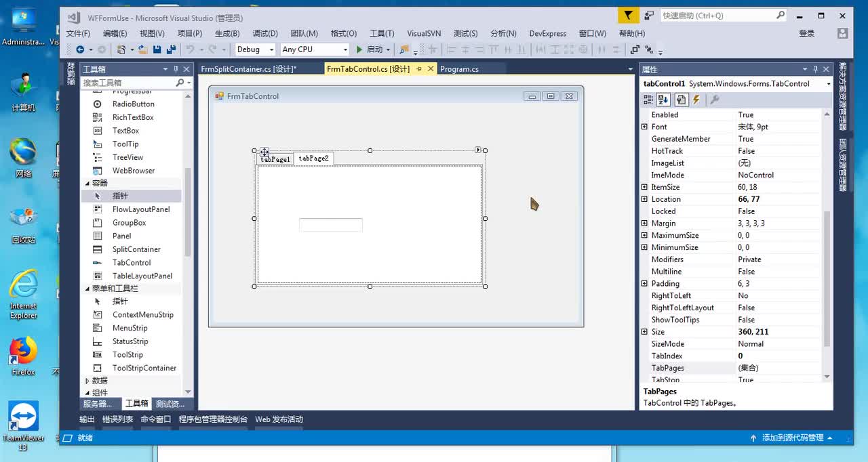Select the ShowToolTips property row
868x462 pixels.
pos(731,320)
